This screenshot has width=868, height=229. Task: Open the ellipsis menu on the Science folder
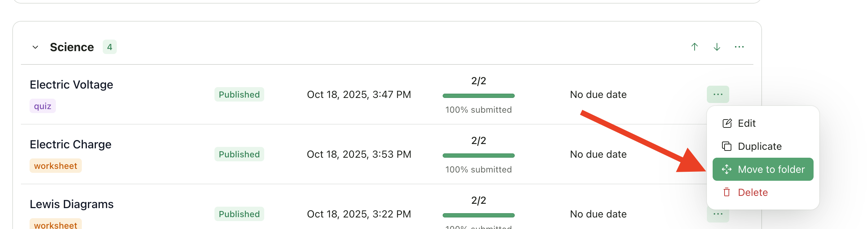pos(740,46)
